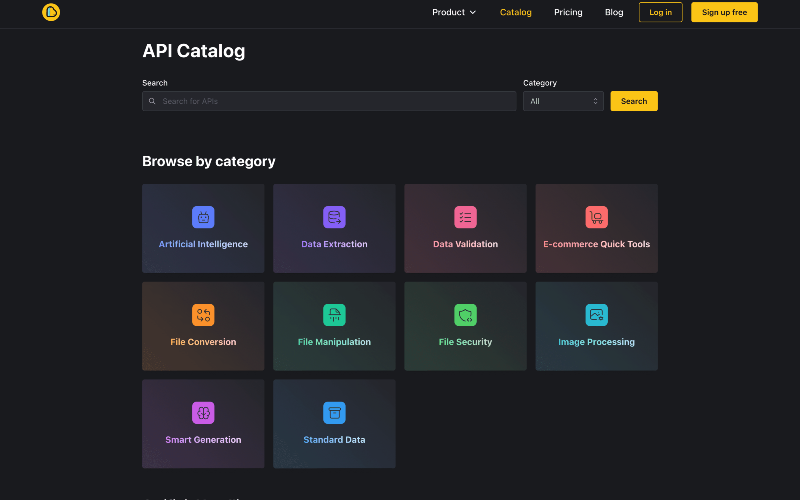This screenshot has width=800, height=500.
Task: Select the Smart Generation category label
Action: [203, 440]
